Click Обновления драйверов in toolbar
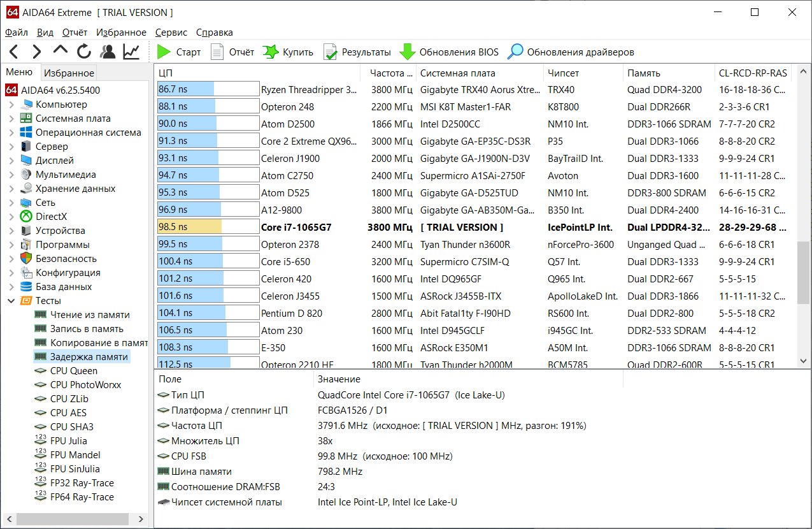This screenshot has width=812, height=529. coord(571,52)
